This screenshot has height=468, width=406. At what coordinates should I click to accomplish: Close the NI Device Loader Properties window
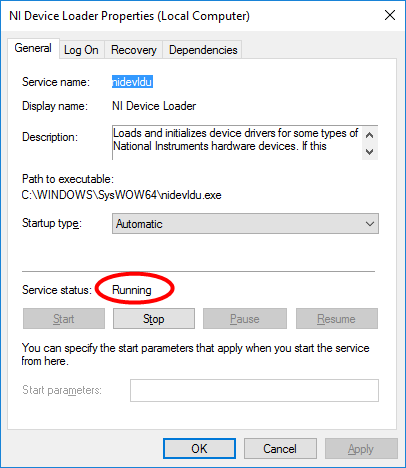tap(390, 15)
